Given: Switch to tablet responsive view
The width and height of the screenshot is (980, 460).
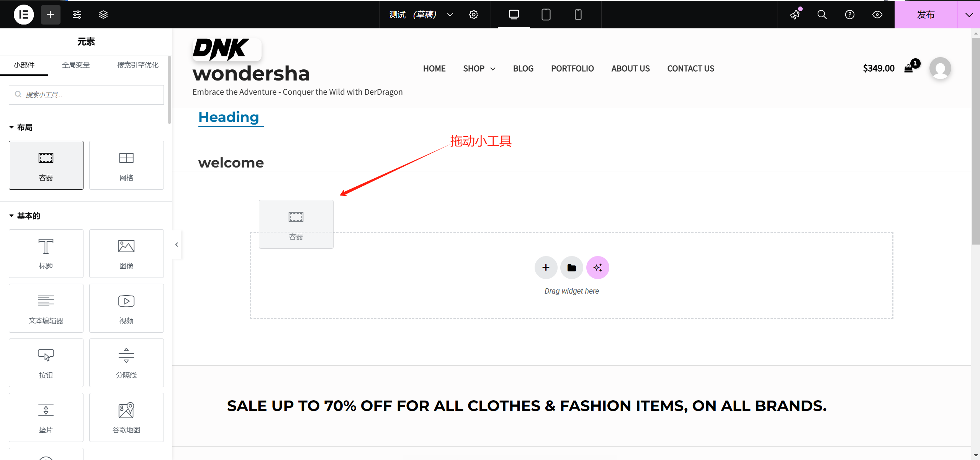Looking at the screenshot, I should (546, 15).
